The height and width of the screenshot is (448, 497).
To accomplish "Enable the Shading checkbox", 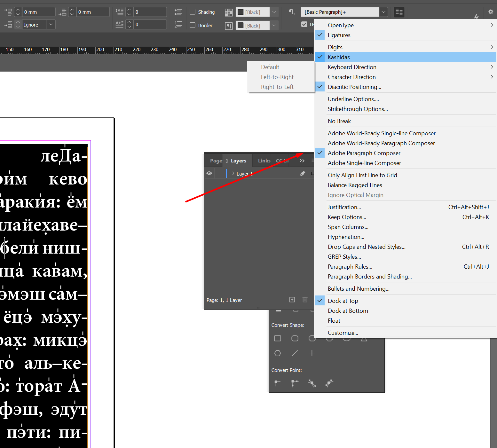I will pyautogui.click(x=193, y=12).
